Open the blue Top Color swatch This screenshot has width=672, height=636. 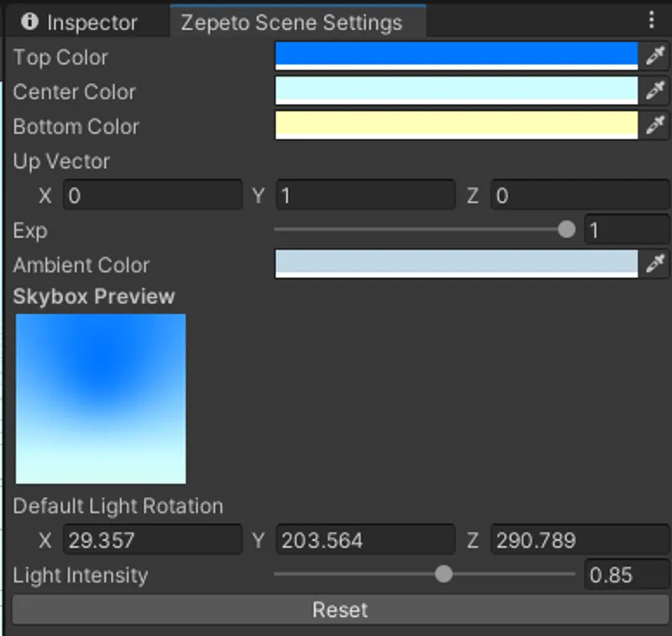point(456,55)
